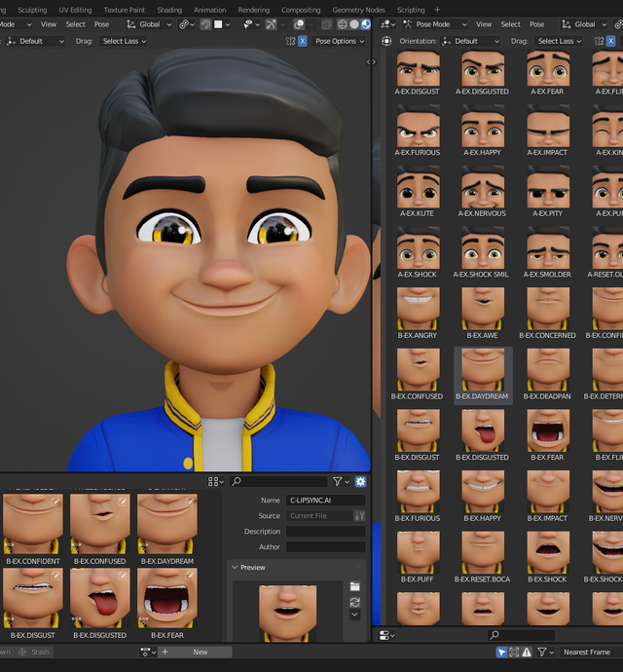Screen dimensions: 623x672
Task: Click the A-EX.HAPPY pose asset
Action: click(483, 127)
